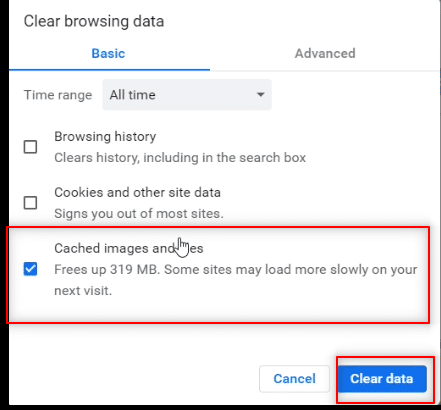Select the Basic tab
Viewport: 441px width, 410px height.
pos(108,53)
